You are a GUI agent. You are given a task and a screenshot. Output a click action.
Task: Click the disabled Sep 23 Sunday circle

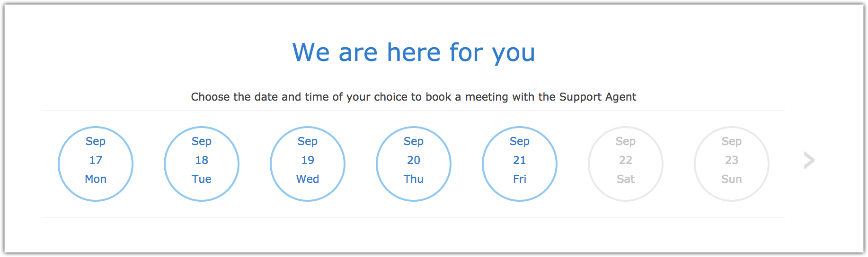(732, 164)
